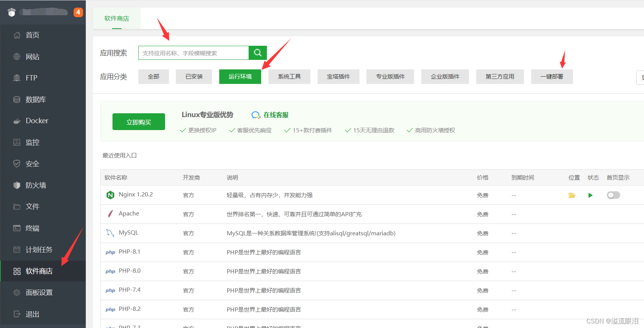The image size is (644, 328).
Task: Click the Linux专业版优势 heading
Action: [x=207, y=115]
